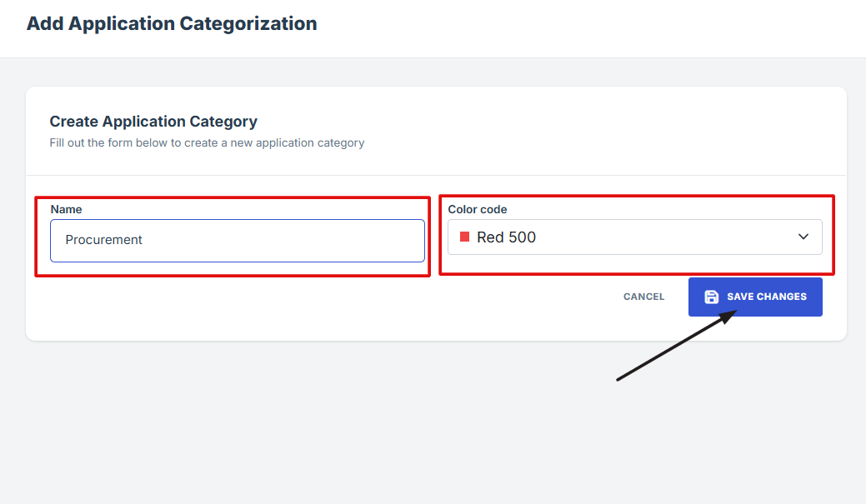866x504 pixels.
Task: Select the "Red 500" value text
Action: [x=506, y=237]
